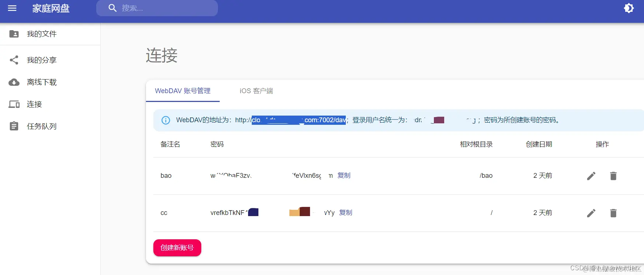Screen dimensions: 644x275
Task: Click the clipboard icon beside 任务队列
Action: [x=14, y=126]
